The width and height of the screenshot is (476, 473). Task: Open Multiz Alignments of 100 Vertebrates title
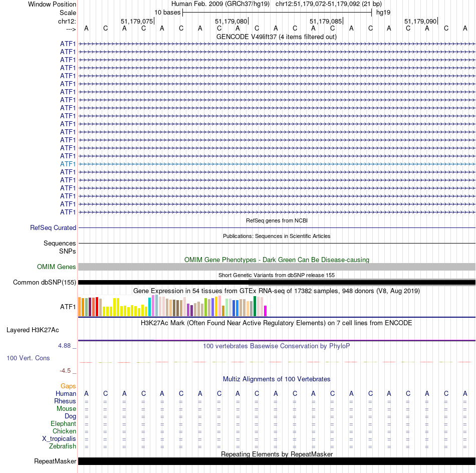point(277,379)
